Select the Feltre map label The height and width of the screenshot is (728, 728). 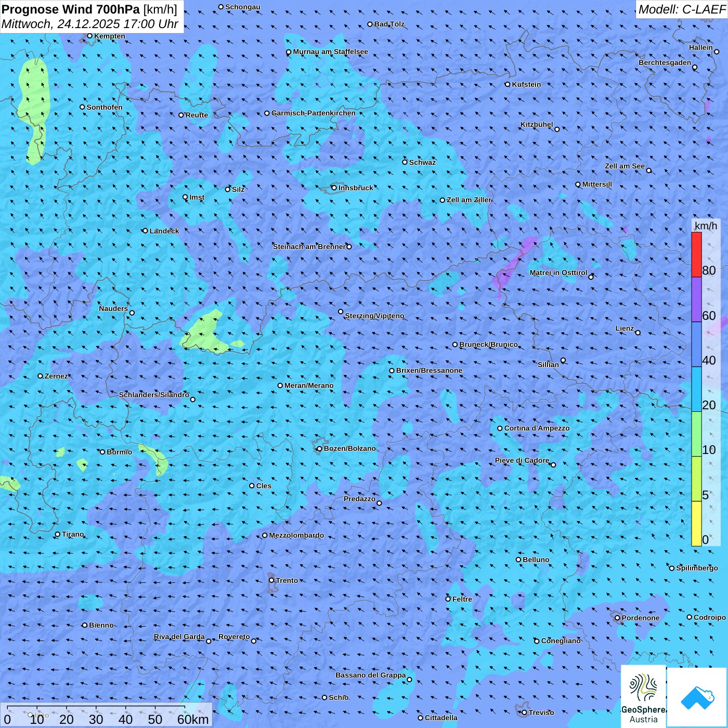(462, 599)
